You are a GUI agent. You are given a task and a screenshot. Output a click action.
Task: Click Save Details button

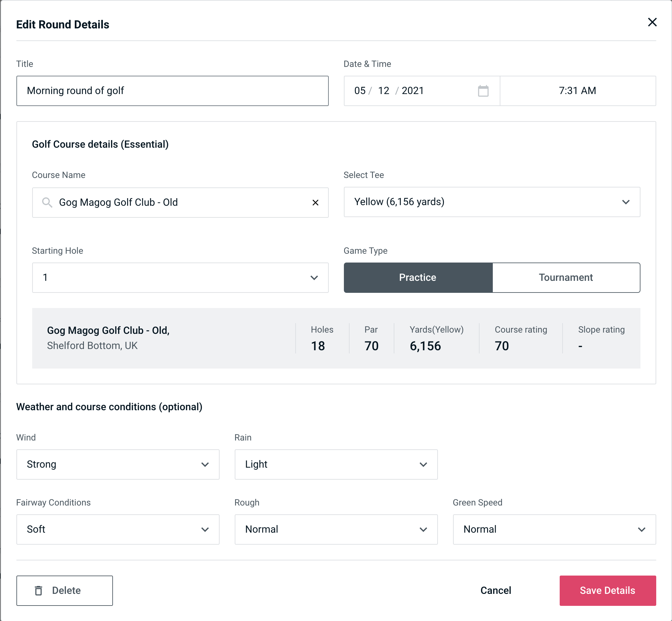click(x=607, y=590)
